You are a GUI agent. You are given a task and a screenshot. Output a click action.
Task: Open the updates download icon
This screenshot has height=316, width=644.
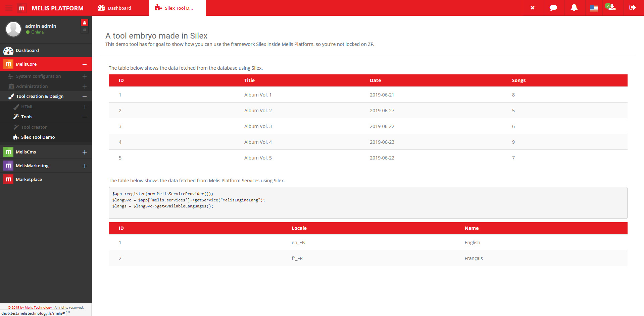pos(611,7)
